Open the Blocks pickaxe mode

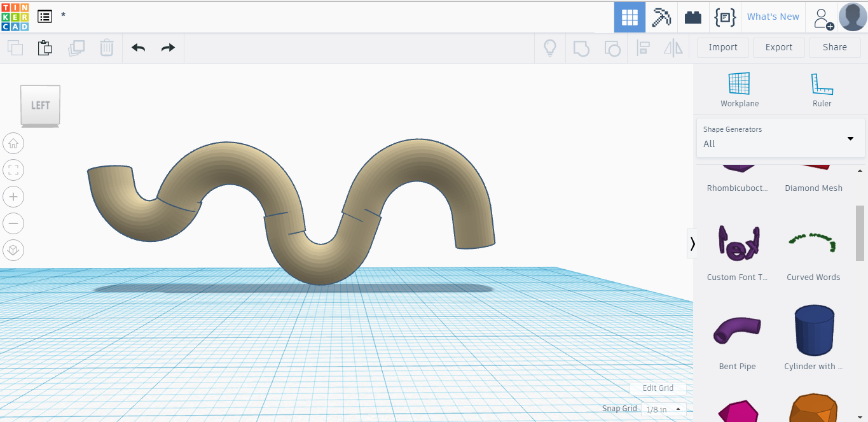point(661,17)
